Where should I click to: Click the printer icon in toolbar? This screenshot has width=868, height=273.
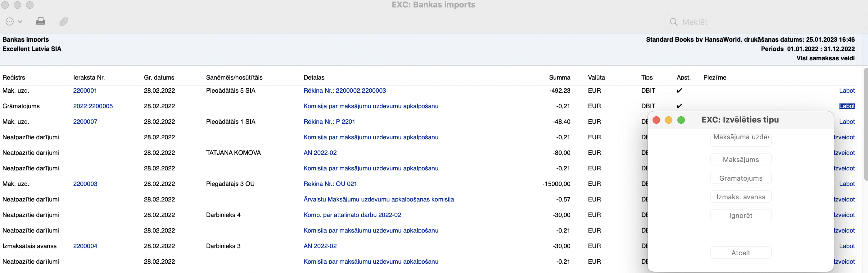(40, 21)
